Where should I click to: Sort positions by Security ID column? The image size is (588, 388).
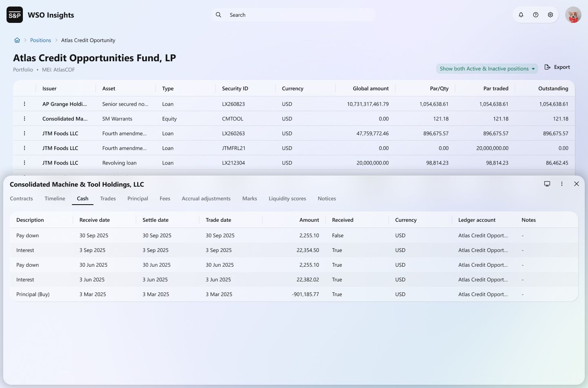click(235, 88)
